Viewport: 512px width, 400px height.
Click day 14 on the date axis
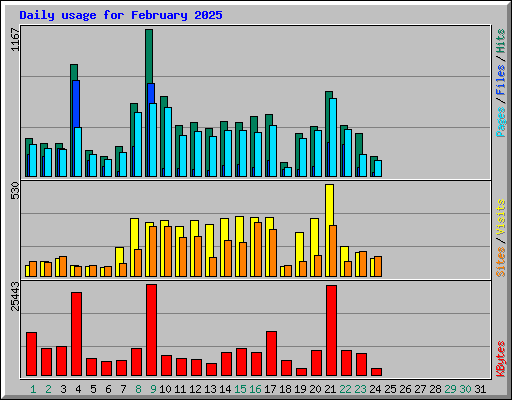225,389
